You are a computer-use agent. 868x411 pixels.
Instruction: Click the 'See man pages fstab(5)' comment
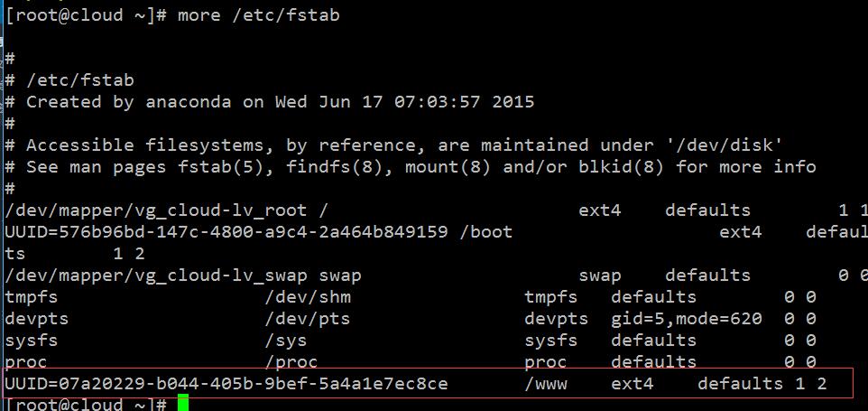pyautogui.click(x=410, y=167)
